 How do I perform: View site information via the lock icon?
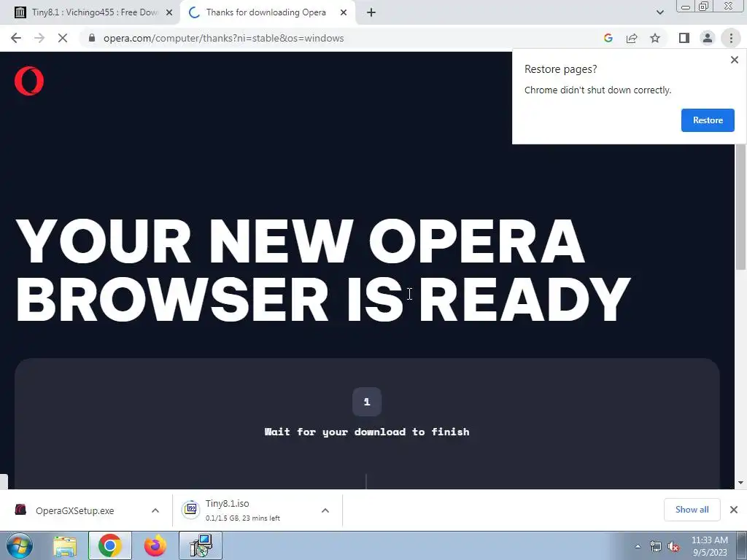92,38
